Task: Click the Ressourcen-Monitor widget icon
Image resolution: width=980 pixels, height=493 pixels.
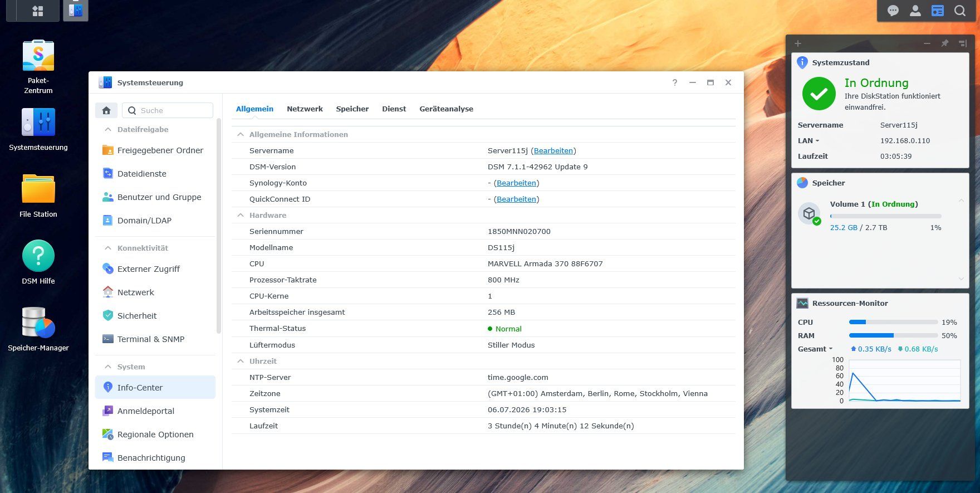Action: pos(802,303)
